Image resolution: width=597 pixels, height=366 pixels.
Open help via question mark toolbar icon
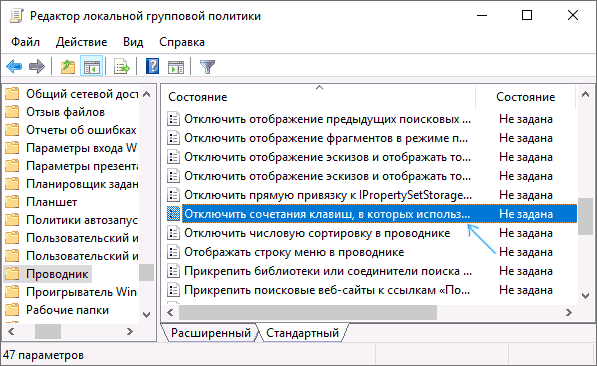pyautogui.click(x=152, y=67)
